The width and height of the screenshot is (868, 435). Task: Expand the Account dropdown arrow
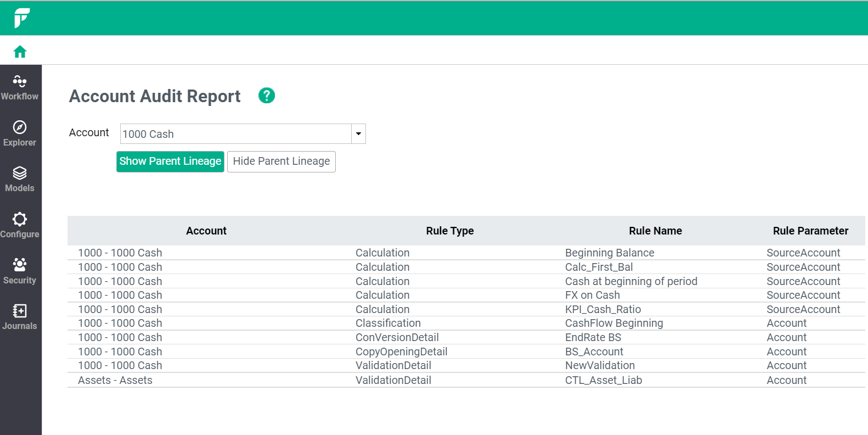(358, 134)
